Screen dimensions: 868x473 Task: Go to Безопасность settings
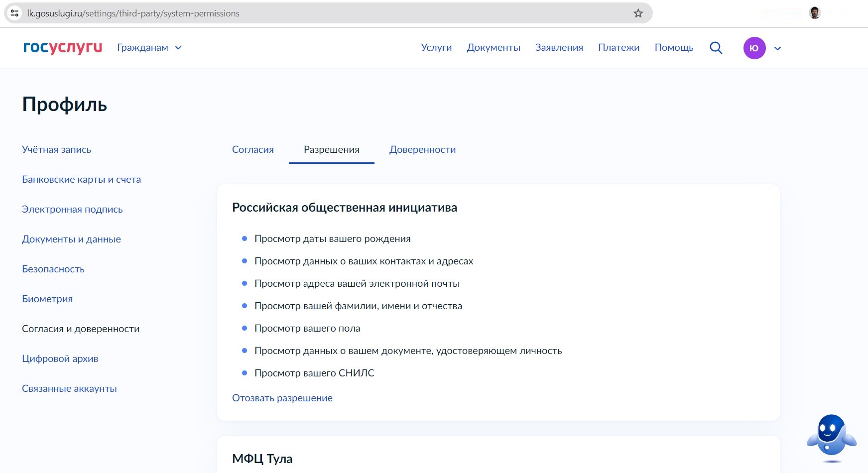(53, 269)
